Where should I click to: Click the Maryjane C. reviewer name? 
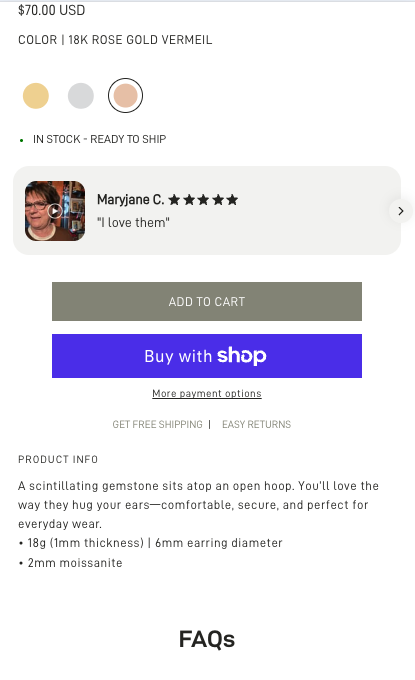[131, 199]
